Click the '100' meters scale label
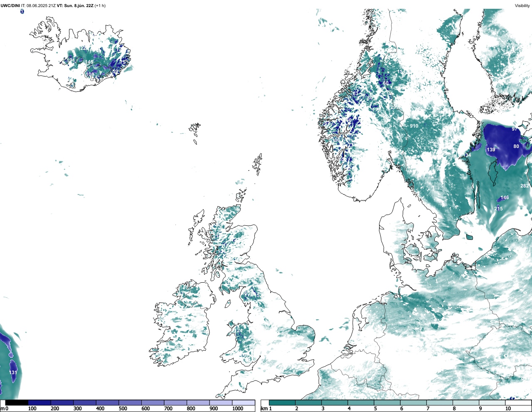This screenshot has width=532, height=412. (32, 409)
